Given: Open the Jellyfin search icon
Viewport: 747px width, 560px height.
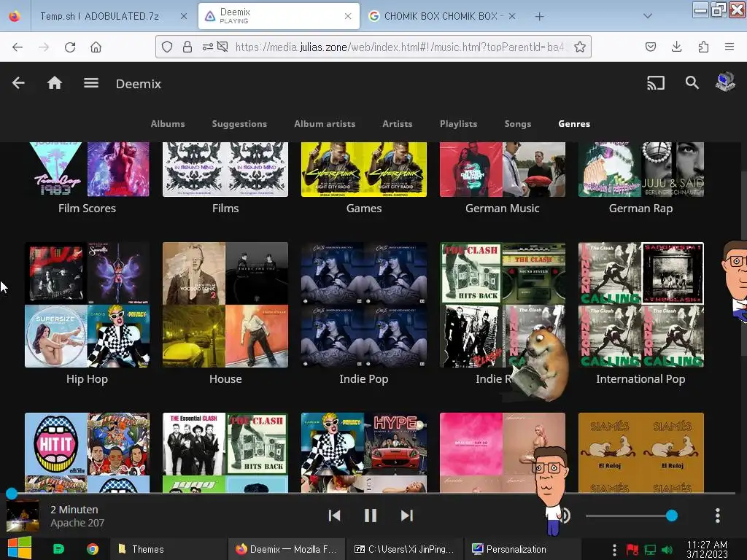Looking at the screenshot, I should click(x=692, y=83).
